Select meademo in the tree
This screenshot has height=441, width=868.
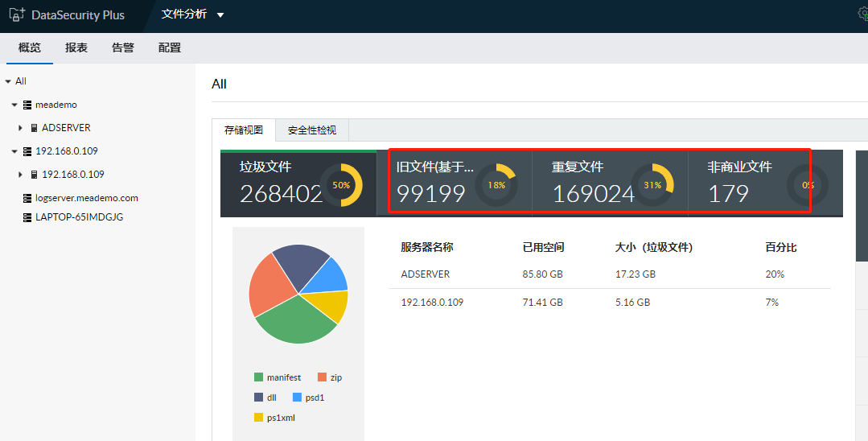tap(56, 105)
